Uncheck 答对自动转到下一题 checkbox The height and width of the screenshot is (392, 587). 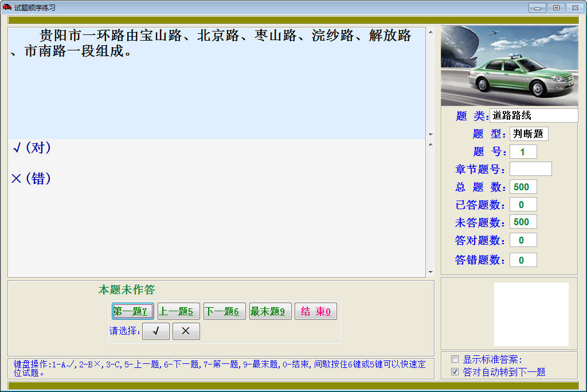point(455,372)
